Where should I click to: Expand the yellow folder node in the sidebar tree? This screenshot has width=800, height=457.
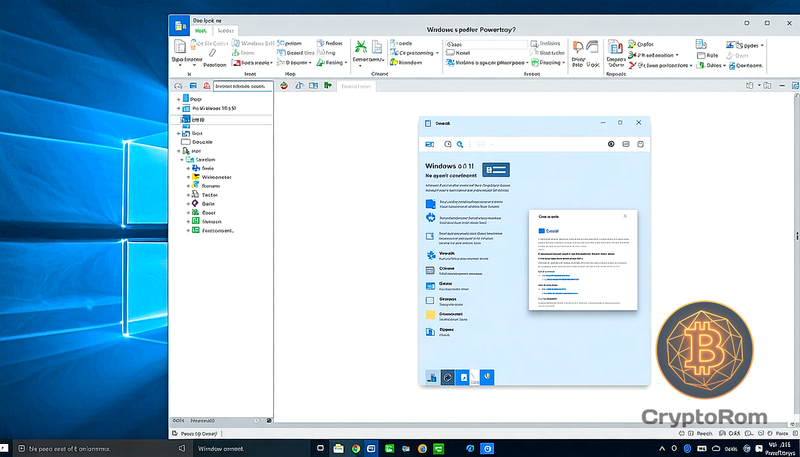(x=187, y=178)
